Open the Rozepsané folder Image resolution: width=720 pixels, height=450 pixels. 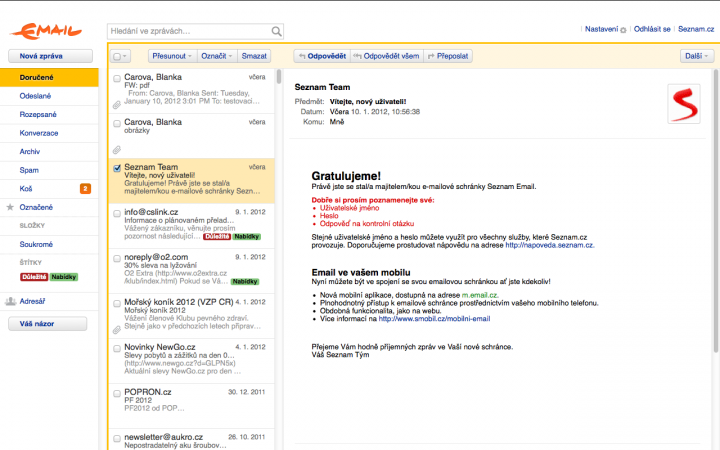click(49, 114)
